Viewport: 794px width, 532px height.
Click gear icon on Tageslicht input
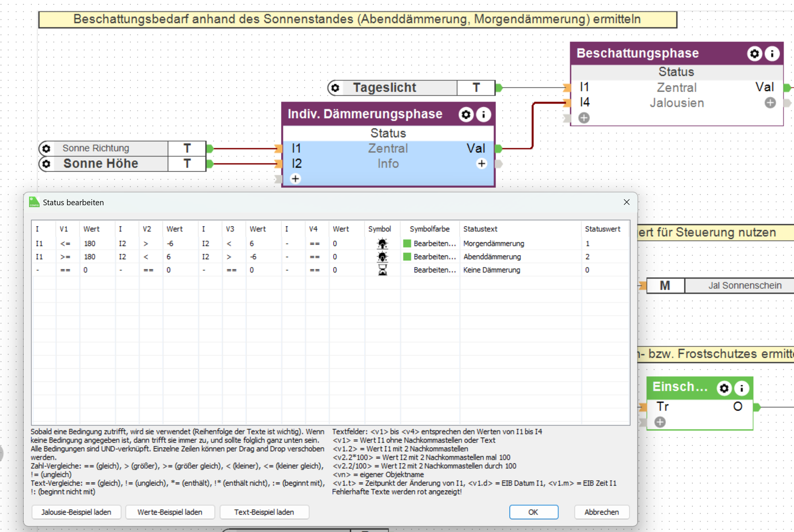[x=335, y=88]
